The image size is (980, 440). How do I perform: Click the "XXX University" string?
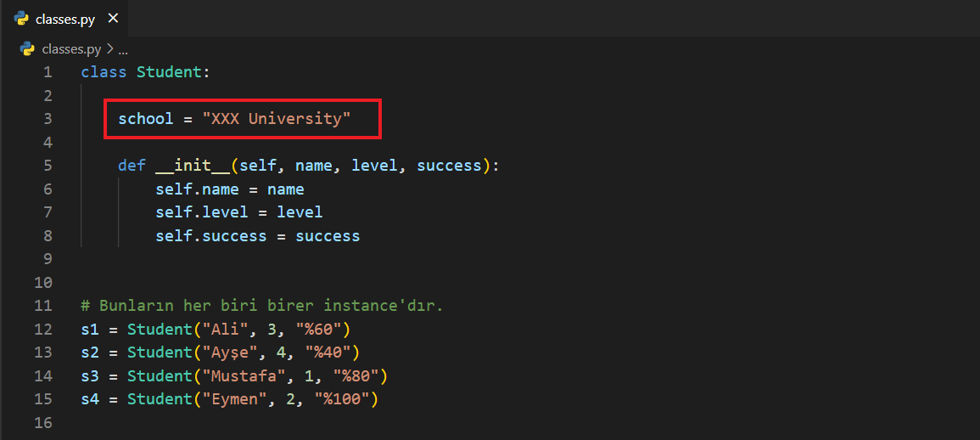click(x=276, y=119)
